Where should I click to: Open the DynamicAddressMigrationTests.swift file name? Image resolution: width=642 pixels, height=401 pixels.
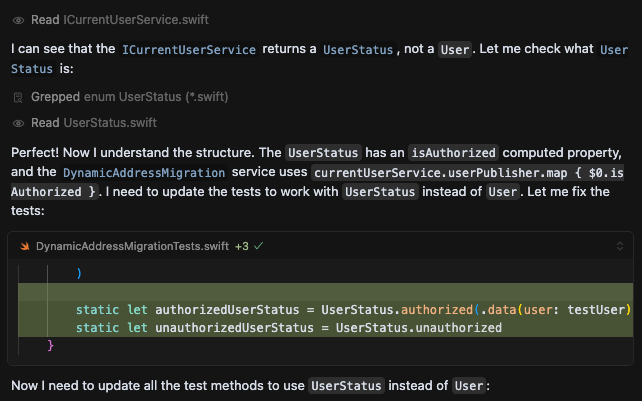click(x=132, y=245)
